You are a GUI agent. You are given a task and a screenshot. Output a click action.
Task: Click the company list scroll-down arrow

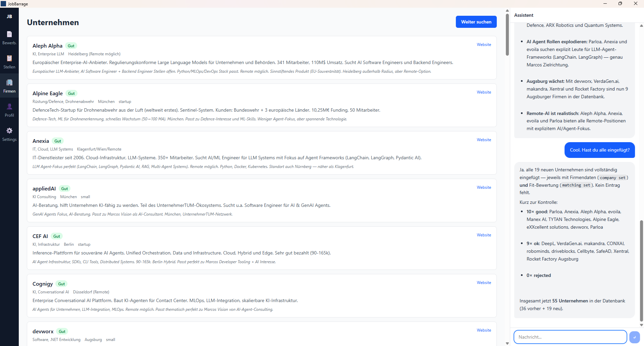[x=507, y=343]
